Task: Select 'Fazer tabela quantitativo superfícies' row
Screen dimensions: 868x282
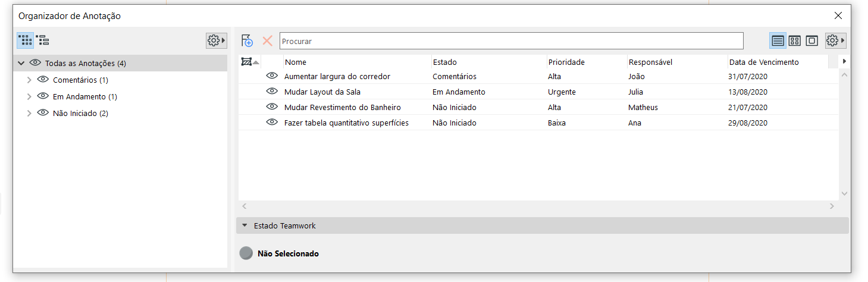Action: click(346, 123)
